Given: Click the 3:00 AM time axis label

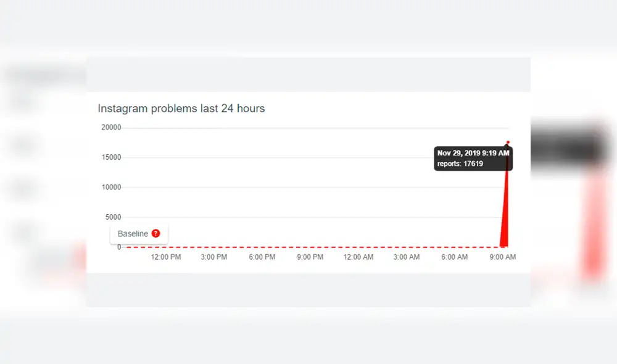Looking at the screenshot, I should pos(407,257).
